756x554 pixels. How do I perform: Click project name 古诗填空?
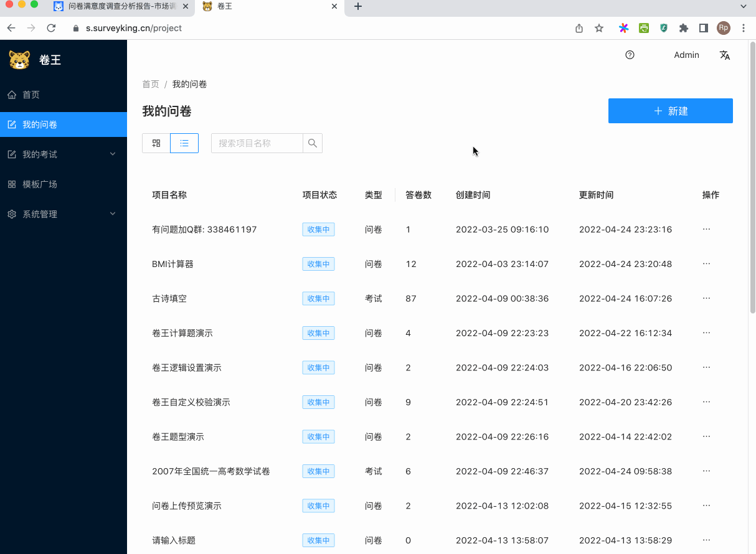click(x=169, y=299)
